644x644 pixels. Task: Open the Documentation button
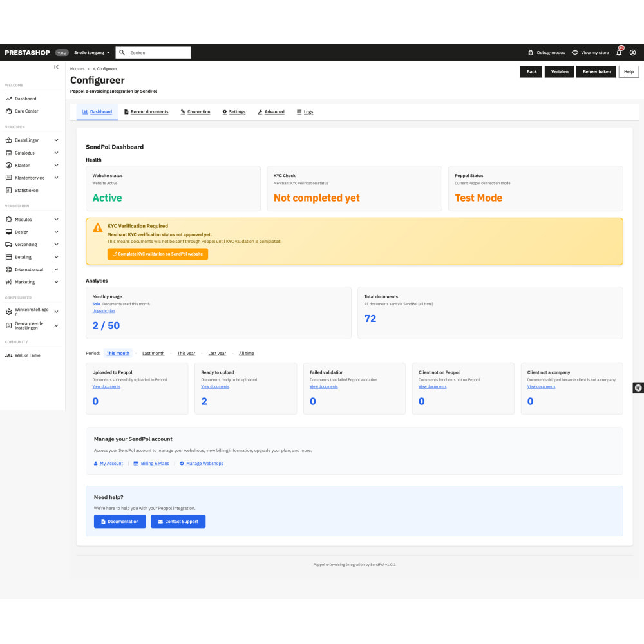click(120, 522)
